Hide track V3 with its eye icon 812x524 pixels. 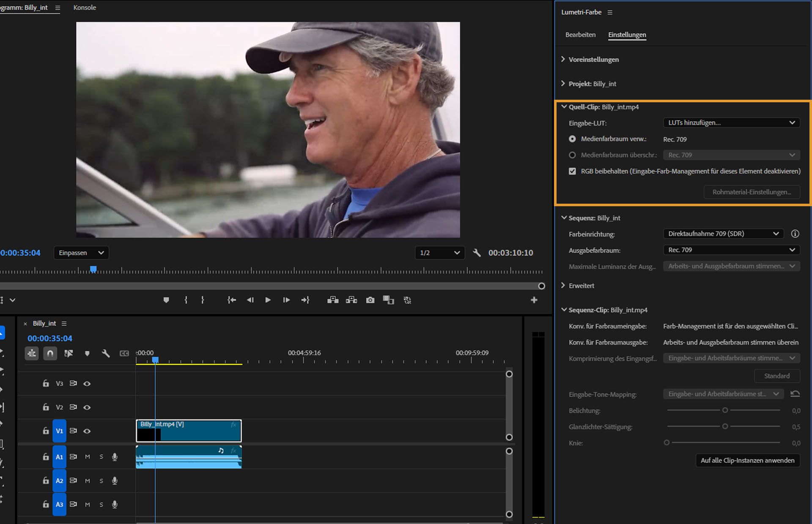pyautogui.click(x=87, y=384)
